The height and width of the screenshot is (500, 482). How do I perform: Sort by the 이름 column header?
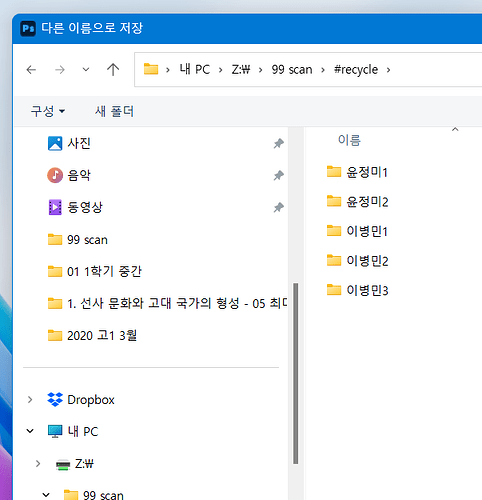(349, 140)
